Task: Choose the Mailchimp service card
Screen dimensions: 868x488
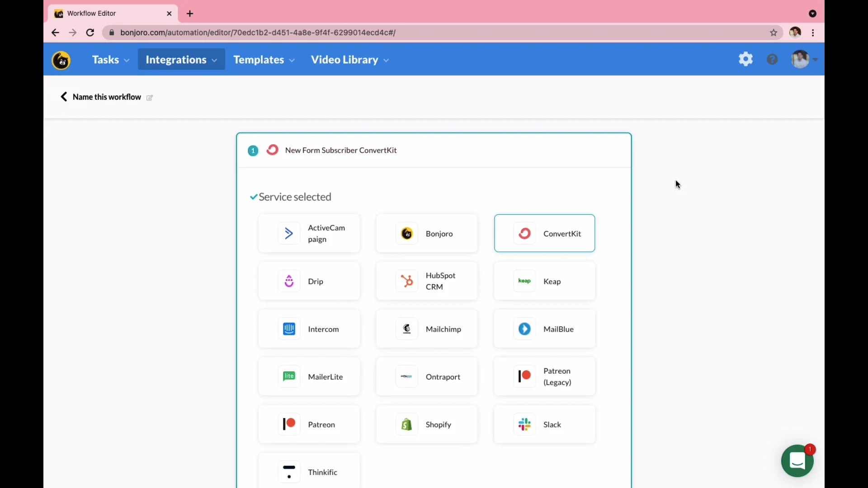Action: 426,329
